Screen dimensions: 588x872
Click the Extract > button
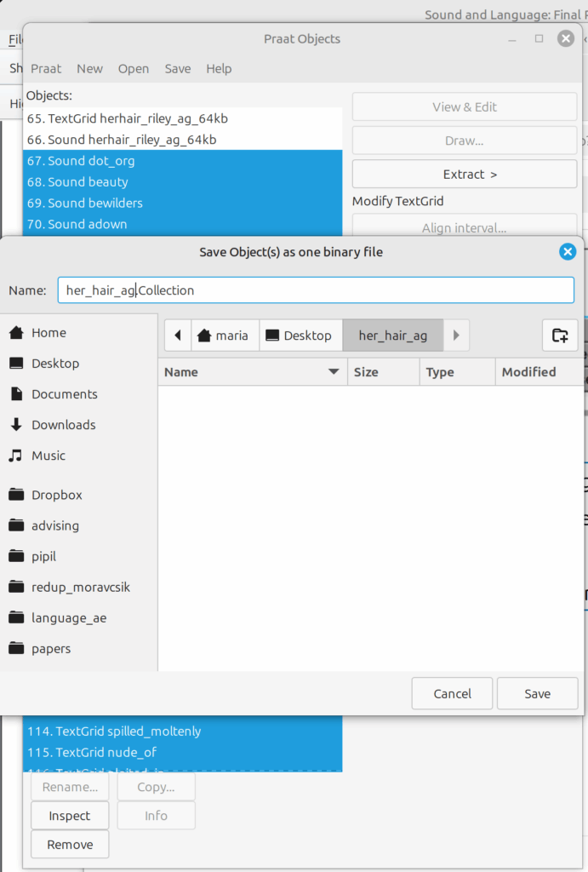(464, 175)
